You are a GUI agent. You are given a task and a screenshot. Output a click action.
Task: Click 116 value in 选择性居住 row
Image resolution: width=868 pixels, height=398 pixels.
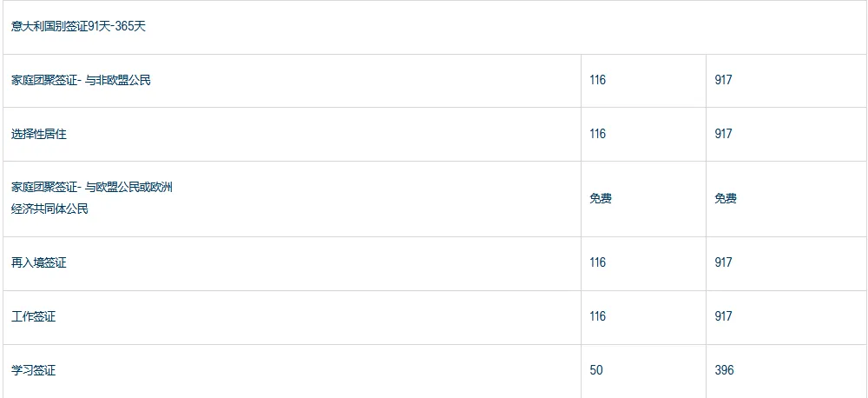pos(597,134)
